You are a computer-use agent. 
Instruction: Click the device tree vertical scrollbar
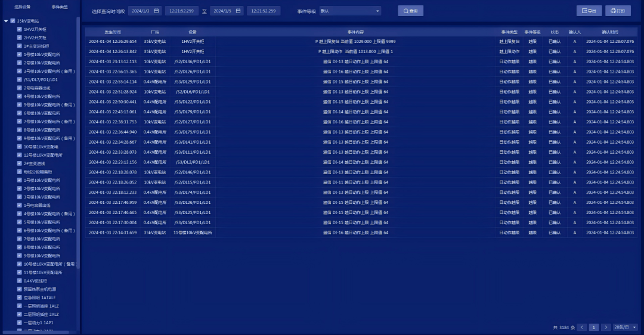78,142
